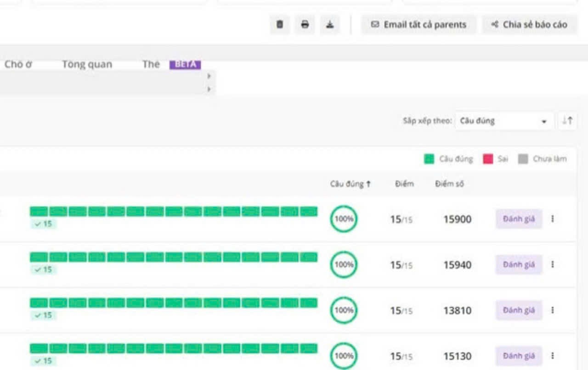Click the lower small expand arrow below tabs
The image size is (588, 370).
click(209, 89)
